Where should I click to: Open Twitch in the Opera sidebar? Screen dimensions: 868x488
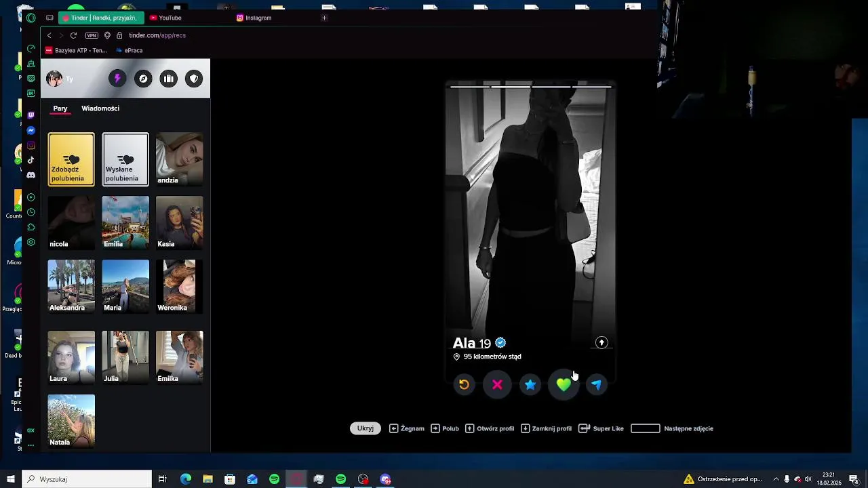(x=31, y=115)
